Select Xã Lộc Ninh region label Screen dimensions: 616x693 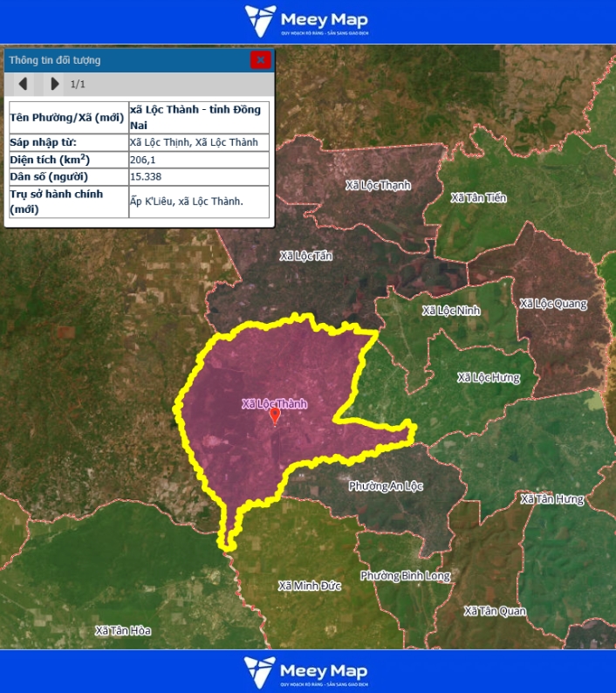click(451, 311)
